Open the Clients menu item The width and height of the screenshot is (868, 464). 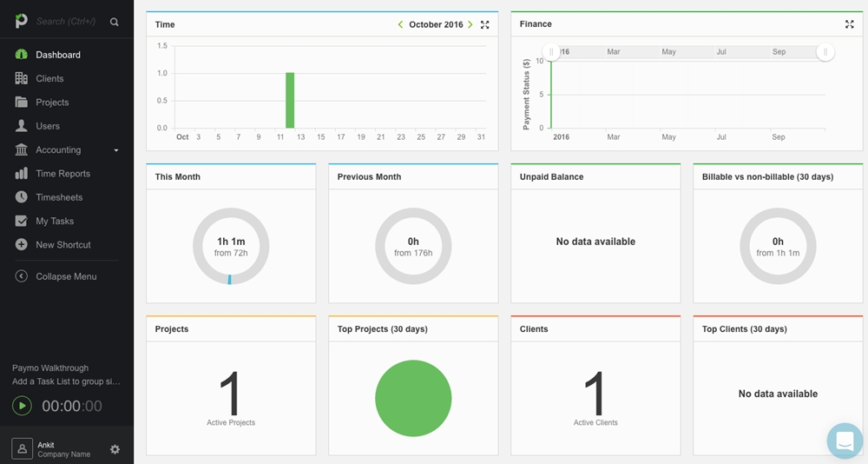(49, 78)
